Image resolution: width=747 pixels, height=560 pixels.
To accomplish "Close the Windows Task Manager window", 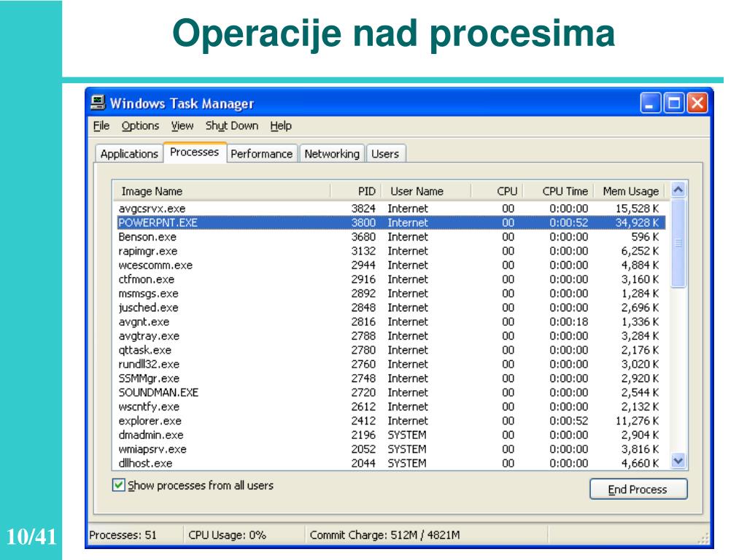I will pyautogui.click(x=697, y=103).
